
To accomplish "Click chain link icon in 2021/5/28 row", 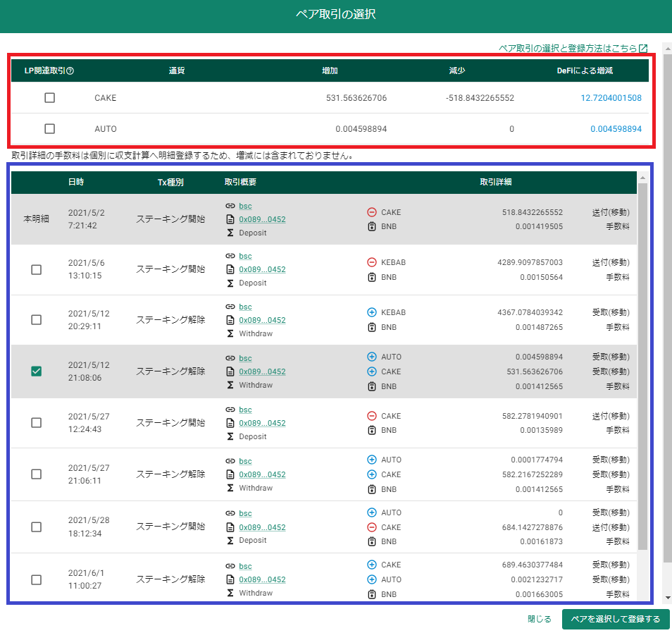I will 230,513.
